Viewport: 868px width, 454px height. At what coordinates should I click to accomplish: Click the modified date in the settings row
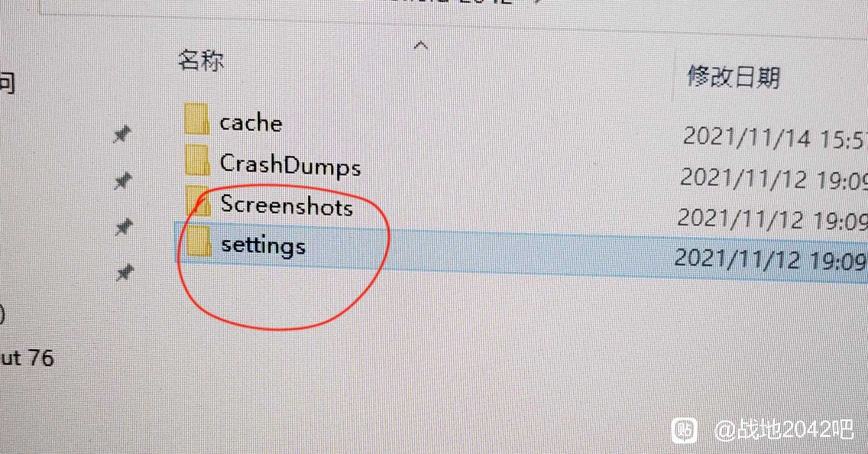(x=771, y=259)
